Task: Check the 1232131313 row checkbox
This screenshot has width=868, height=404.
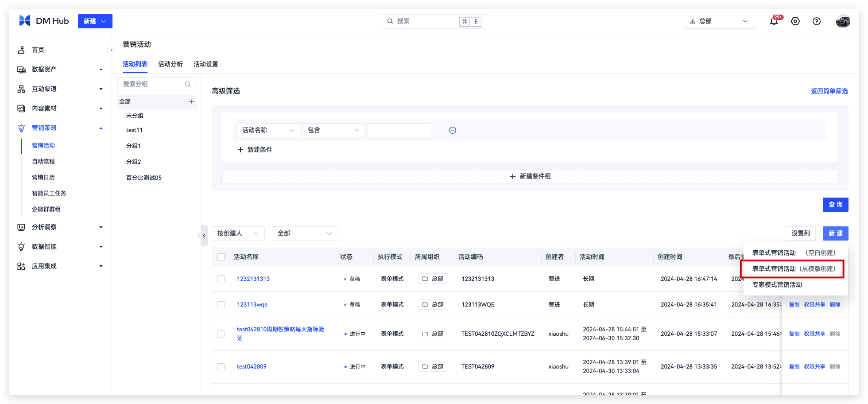Action: (x=221, y=279)
